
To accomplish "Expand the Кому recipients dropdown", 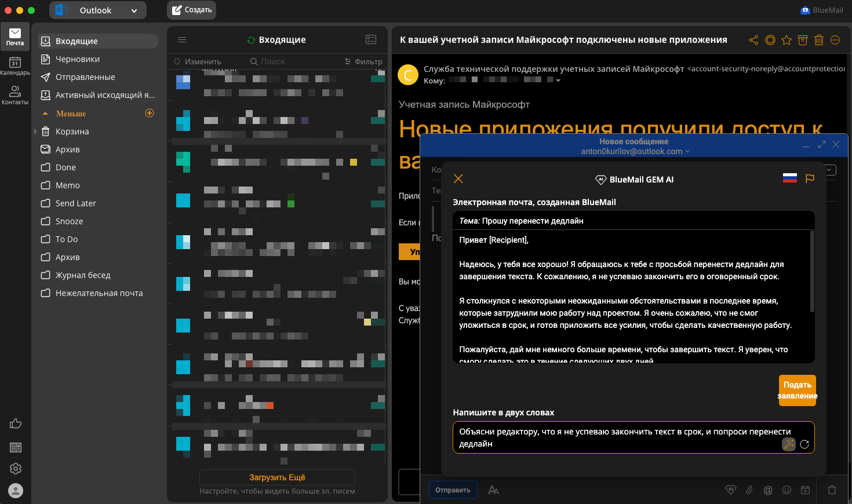I will pos(558,81).
